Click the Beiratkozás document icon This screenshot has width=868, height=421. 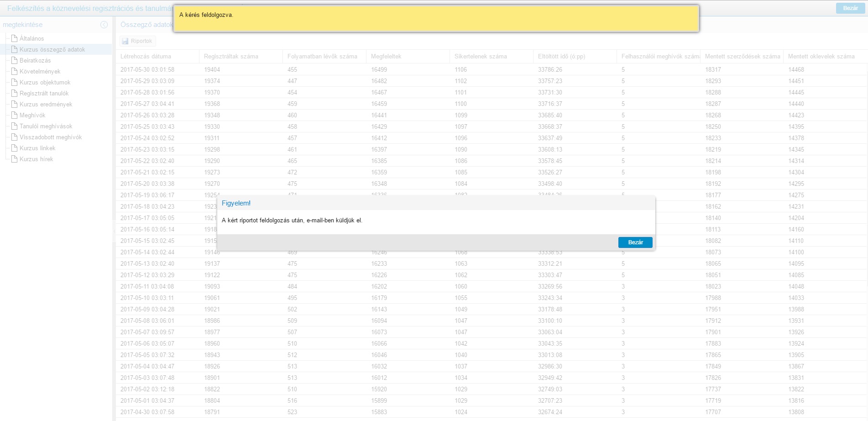click(x=14, y=60)
